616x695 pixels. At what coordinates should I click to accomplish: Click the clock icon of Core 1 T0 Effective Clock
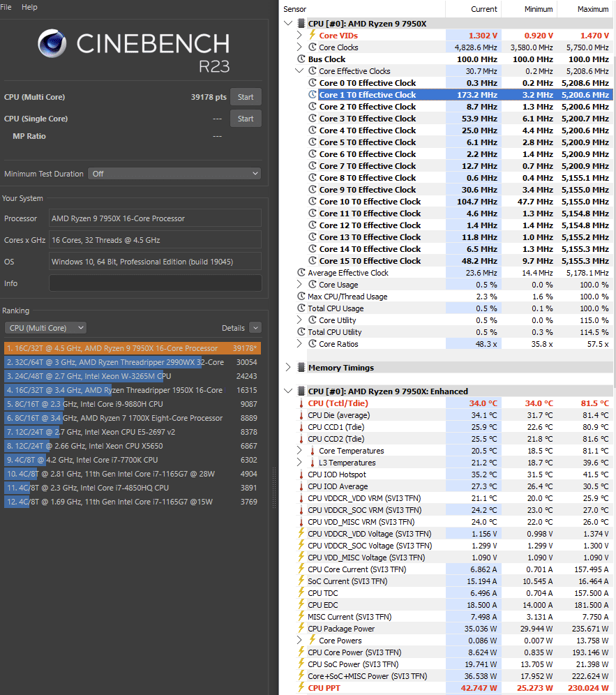(313, 94)
